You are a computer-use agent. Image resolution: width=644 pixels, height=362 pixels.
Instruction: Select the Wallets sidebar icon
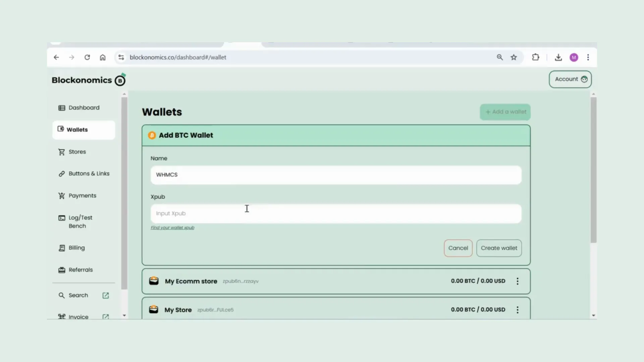click(x=61, y=129)
